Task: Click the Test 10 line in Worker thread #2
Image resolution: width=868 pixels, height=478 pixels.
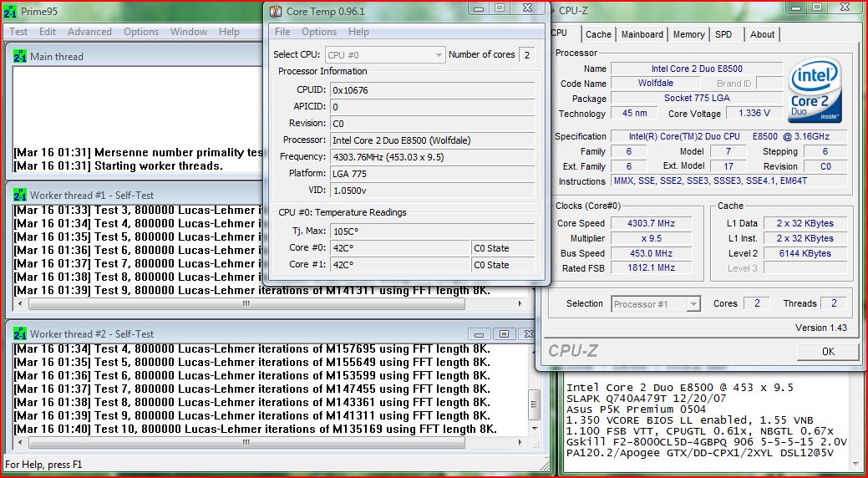Action: 255,430
